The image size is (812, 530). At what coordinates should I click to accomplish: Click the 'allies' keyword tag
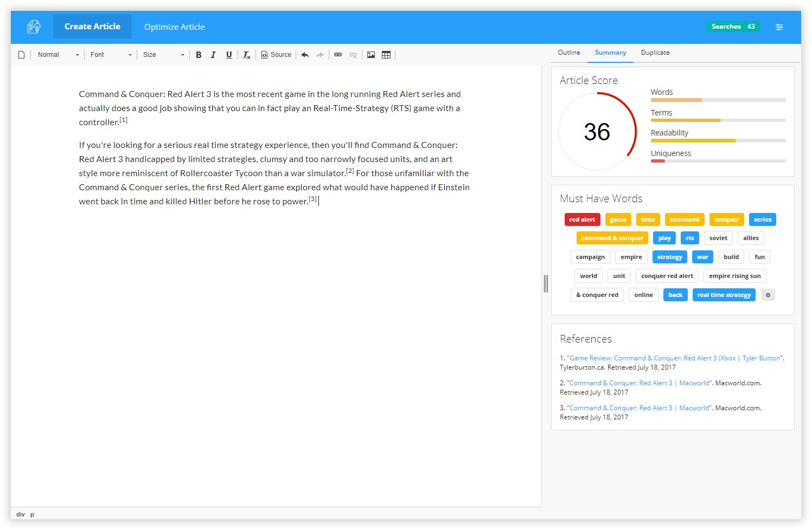pyautogui.click(x=751, y=238)
